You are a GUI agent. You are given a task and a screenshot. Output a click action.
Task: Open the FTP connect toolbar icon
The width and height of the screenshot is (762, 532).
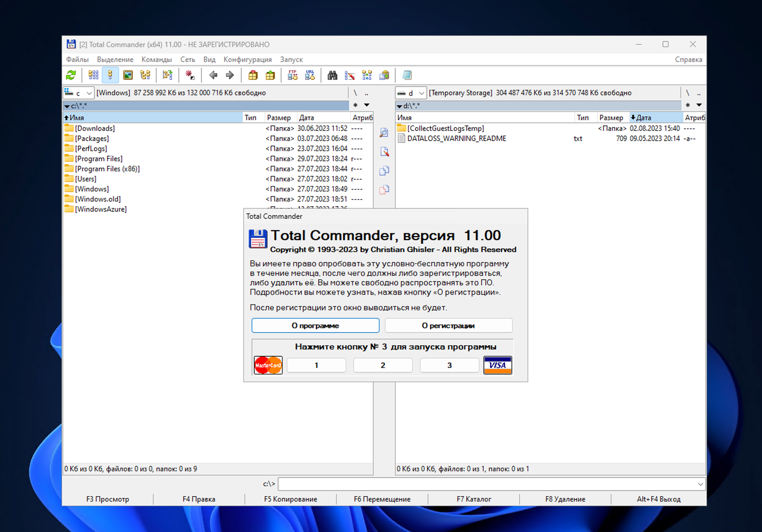(x=293, y=75)
